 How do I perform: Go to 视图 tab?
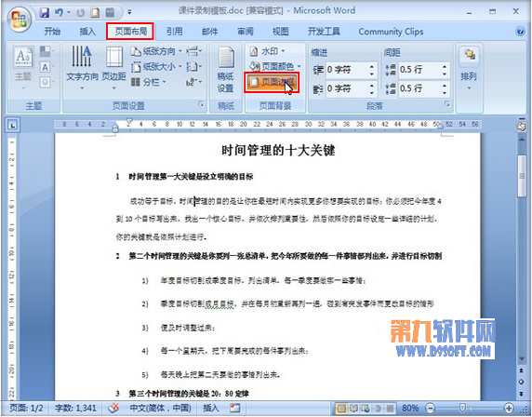point(280,32)
